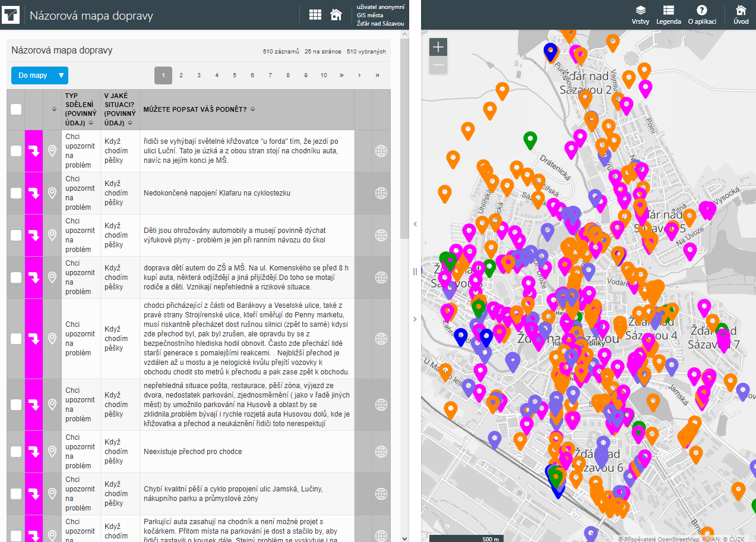This screenshot has height=542, width=756.
Task: Open globe icon for 'chodci přicházející' row
Action: 381,339
